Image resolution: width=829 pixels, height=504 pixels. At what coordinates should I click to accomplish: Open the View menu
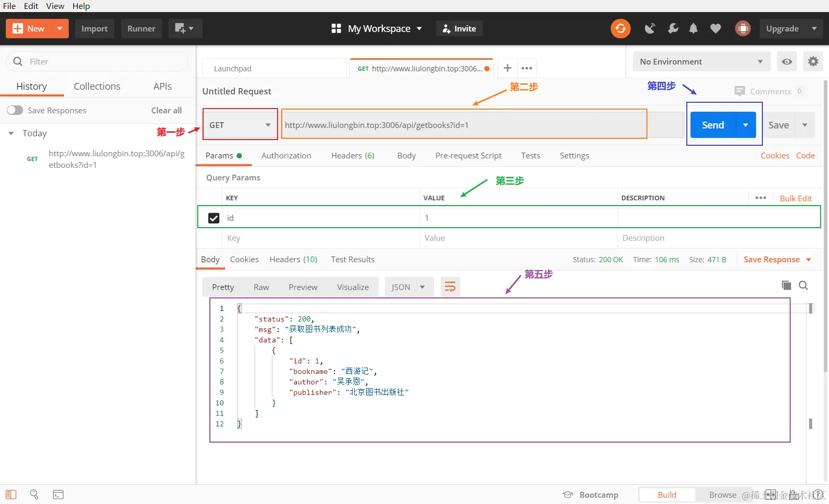point(55,6)
